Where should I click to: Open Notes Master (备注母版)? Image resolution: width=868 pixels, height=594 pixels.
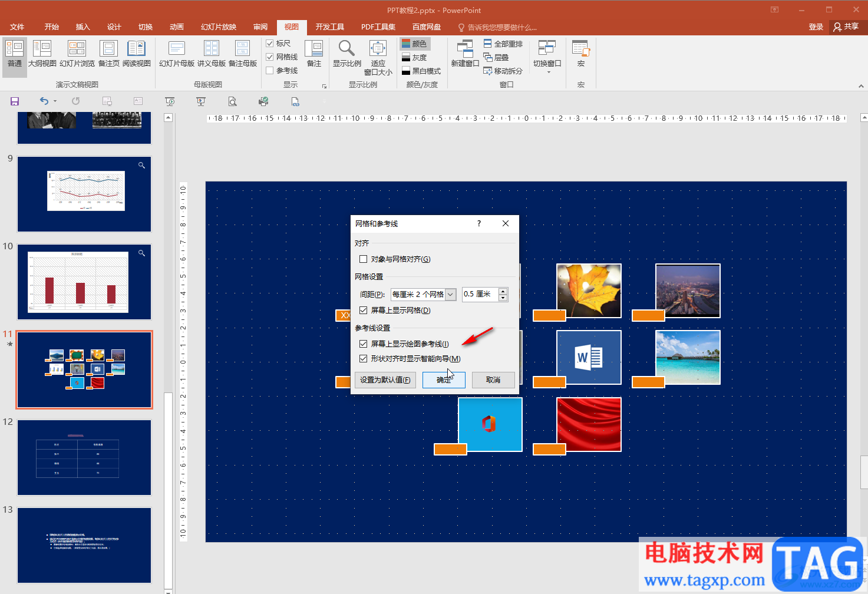coord(243,54)
